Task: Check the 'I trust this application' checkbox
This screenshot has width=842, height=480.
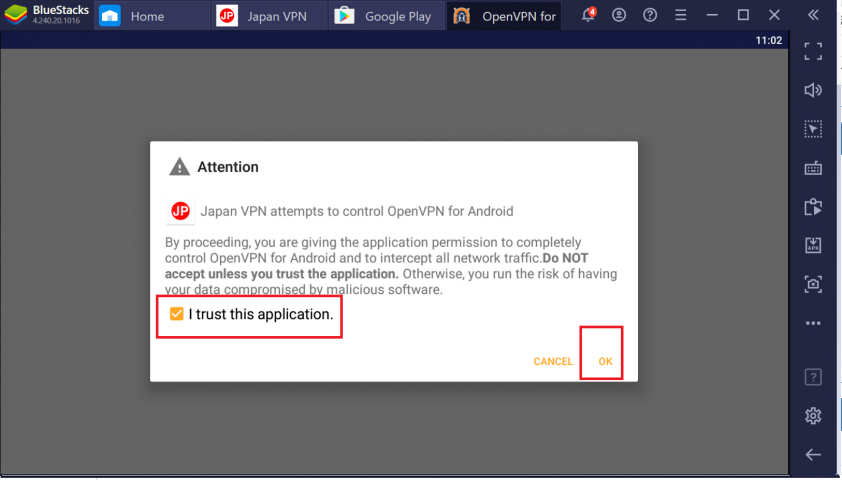Action: click(x=177, y=314)
